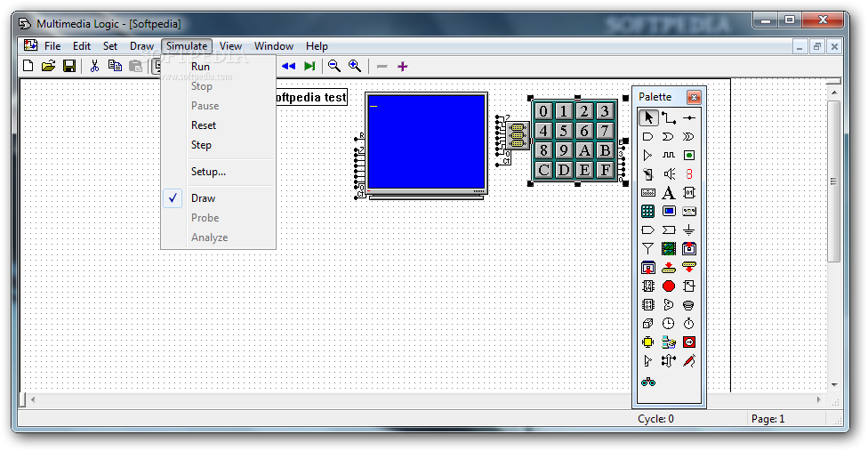Click the green step-forward toolbar button
Viewport: 868px width, 451px height.
(309, 67)
